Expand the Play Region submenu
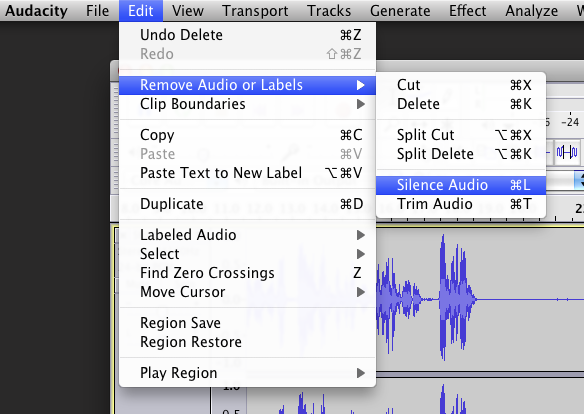Image resolution: width=584 pixels, height=414 pixels. 247,373
